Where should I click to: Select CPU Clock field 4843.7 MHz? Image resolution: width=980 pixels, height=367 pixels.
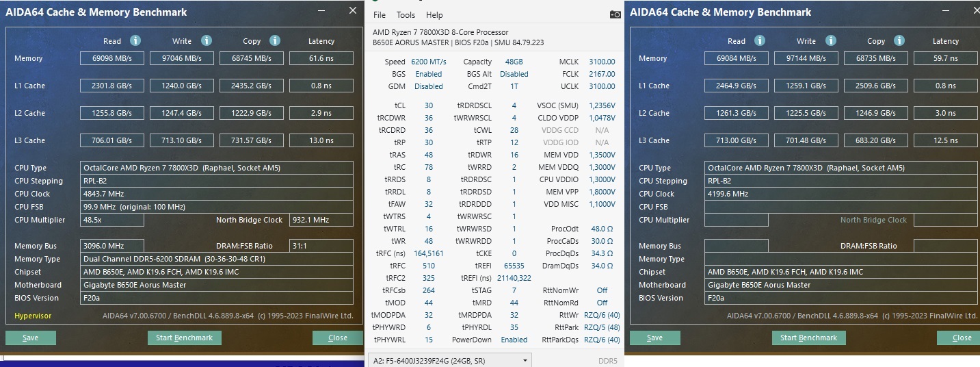217,194
